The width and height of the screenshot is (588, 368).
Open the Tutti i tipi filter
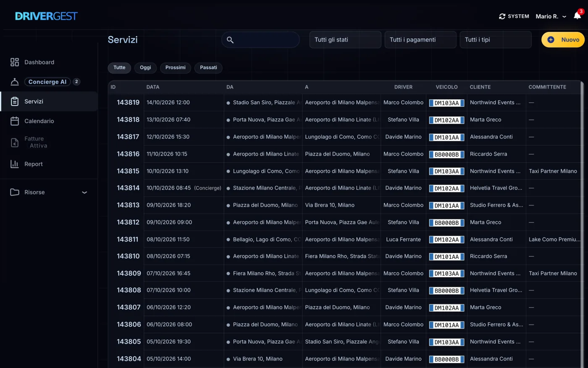click(x=496, y=40)
